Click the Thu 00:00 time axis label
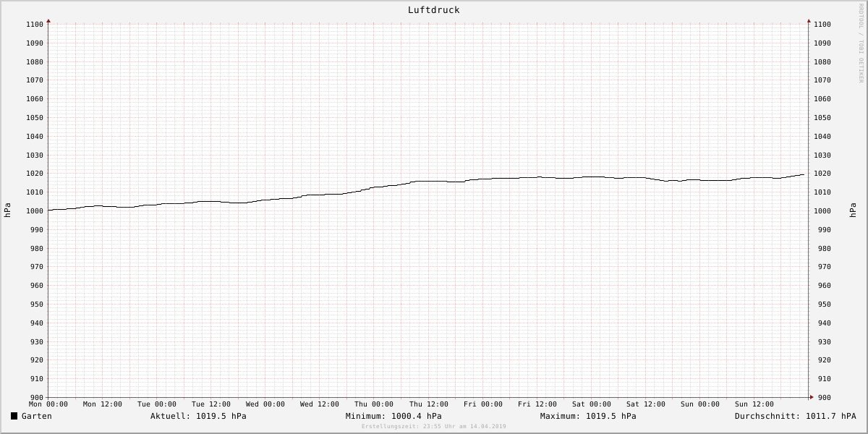 click(x=374, y=404)
